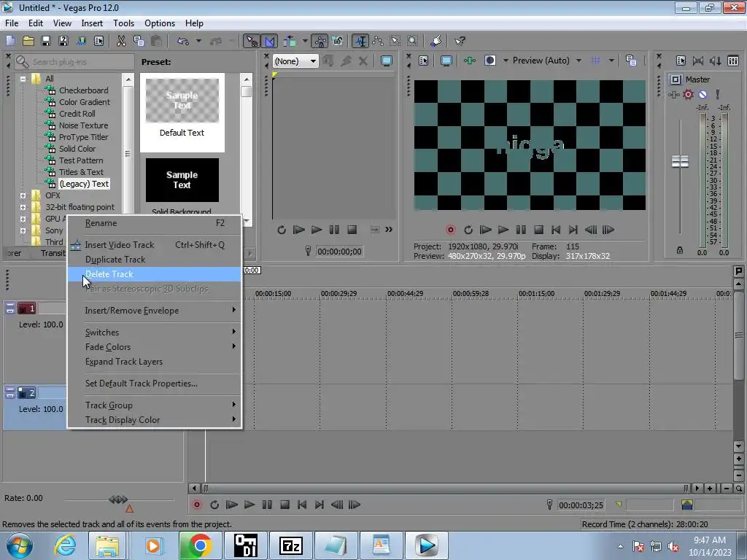Choose Delete Track from context menu
The width and height of the screenshot is (747, 560).
coord(155,274)
